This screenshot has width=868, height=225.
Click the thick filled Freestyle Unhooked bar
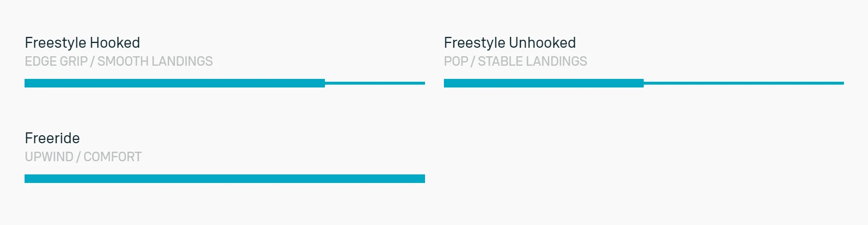pyautogui.click(x=544, y=83)
